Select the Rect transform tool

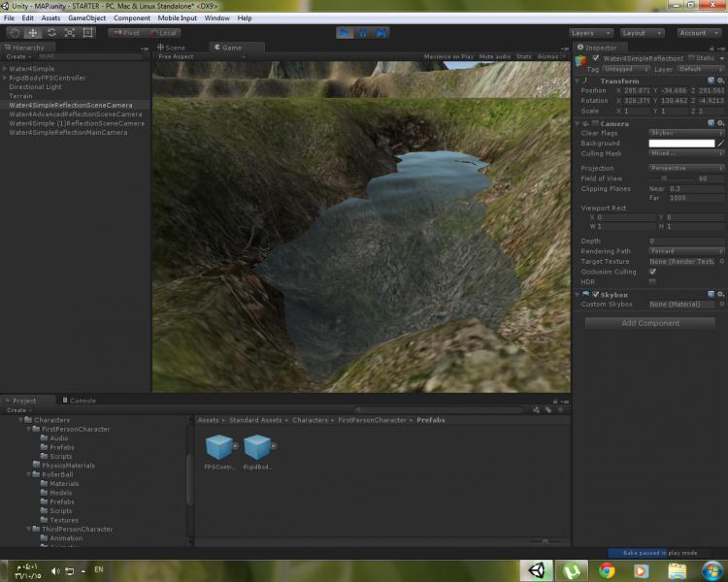(x=88, y=33)
